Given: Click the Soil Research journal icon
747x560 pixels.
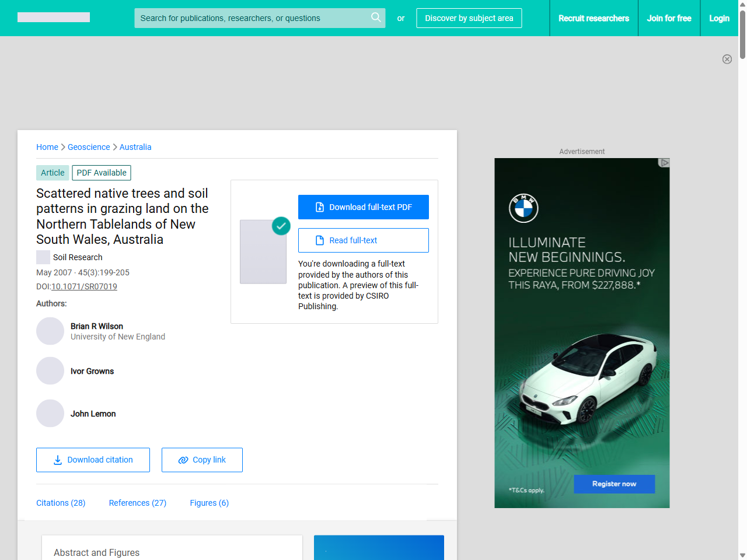Looking at the screenshot, I should coord(43,257).
